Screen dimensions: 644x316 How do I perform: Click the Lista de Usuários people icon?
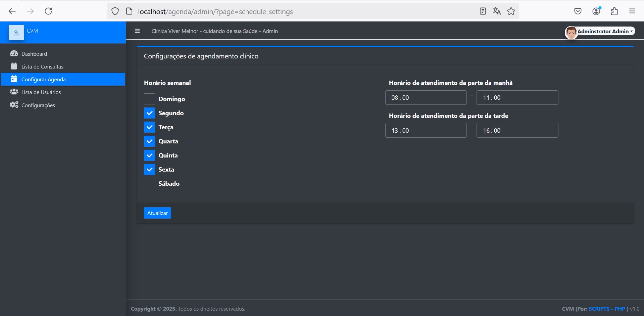coord(14,92)
